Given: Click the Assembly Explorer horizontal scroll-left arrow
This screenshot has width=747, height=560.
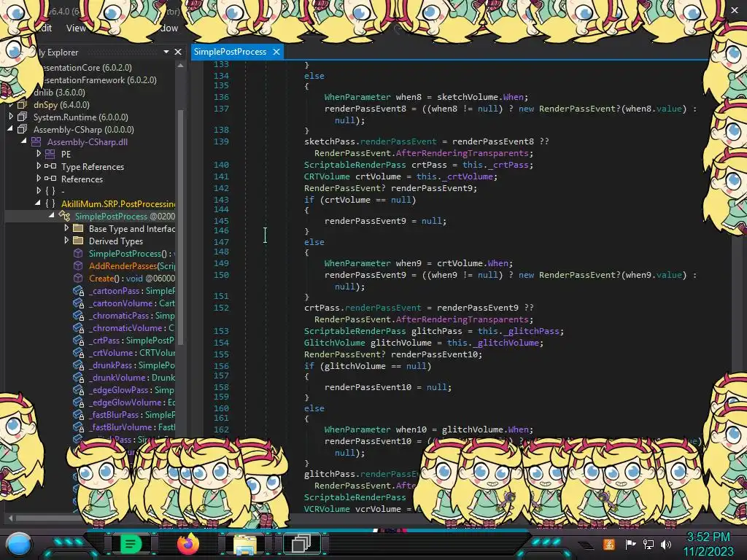Looking at the screenshot, I should coord(10,518).
